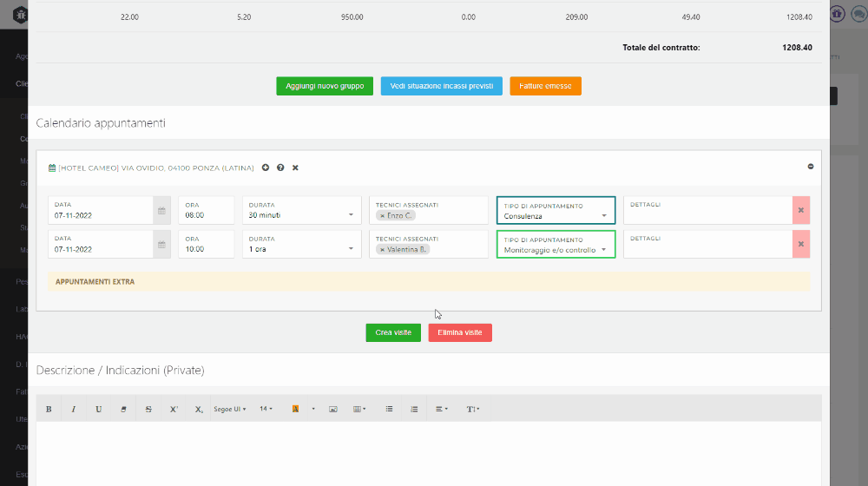
Task: Click the unordered bullet list icon
Action: click(389, 409)
